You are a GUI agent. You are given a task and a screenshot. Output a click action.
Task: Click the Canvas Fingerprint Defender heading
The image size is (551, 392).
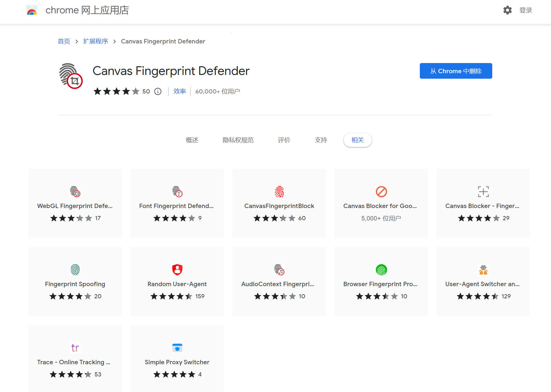[171, 71]
